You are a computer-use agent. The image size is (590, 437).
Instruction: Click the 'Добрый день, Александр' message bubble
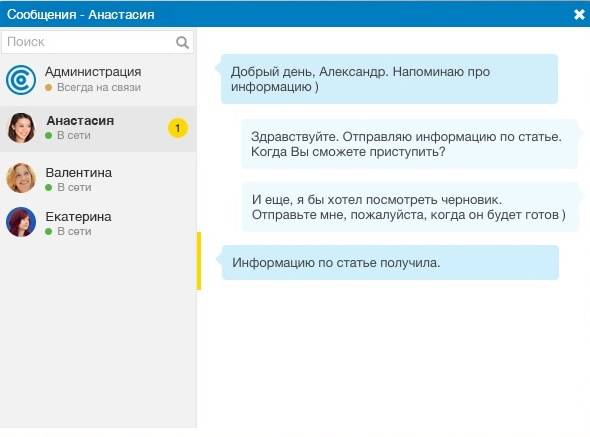(x=389, y=79)
